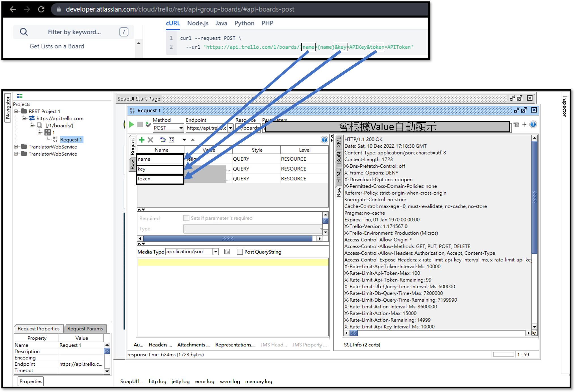Image resolution: width=575 pixels, height=392 pixels.
Task: Enable Post QueryString checkbox
Action: [240, 252]
